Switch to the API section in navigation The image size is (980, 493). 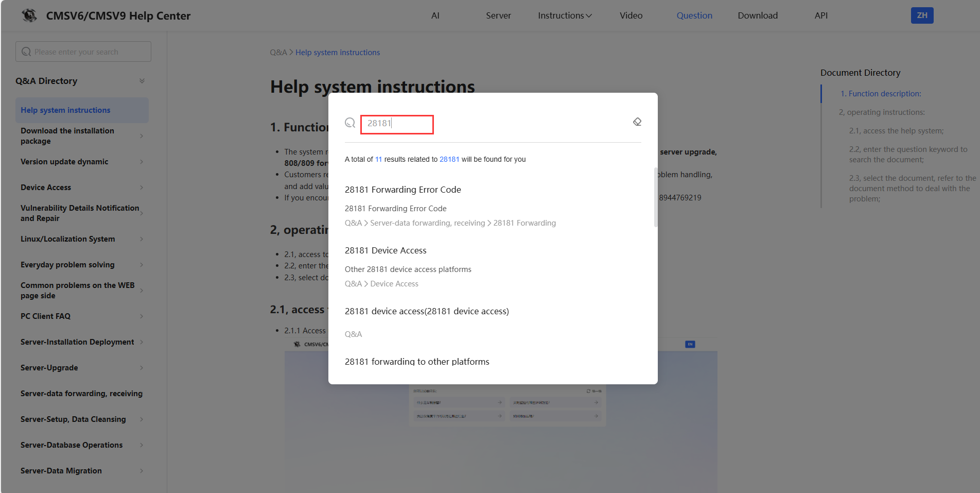[x=820, y=15]
